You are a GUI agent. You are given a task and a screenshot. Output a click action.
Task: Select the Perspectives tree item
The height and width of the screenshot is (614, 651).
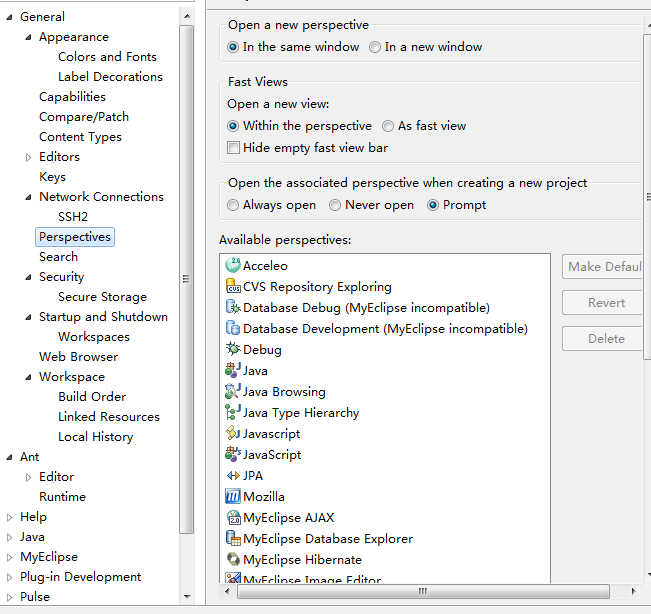click(x=75, y=237)
